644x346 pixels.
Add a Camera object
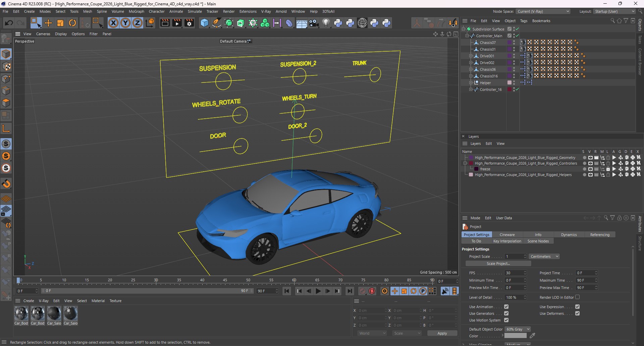(314, 23)
